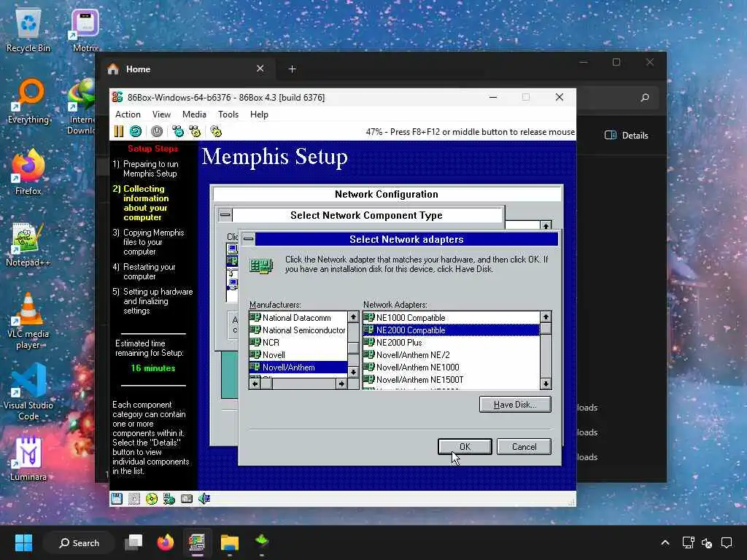Viewport: 747px width, 560px height.
Task: Open the Motrix desktop shortcut
Action: [86, 31]
